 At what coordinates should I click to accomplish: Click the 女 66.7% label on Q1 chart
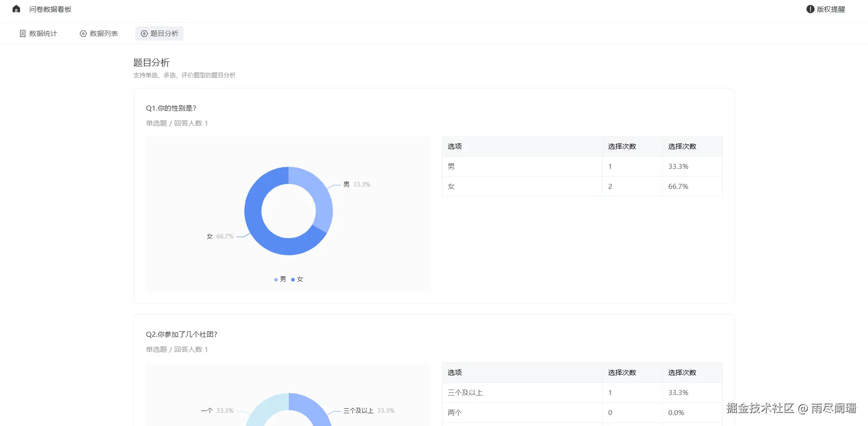tap(220, 237)
